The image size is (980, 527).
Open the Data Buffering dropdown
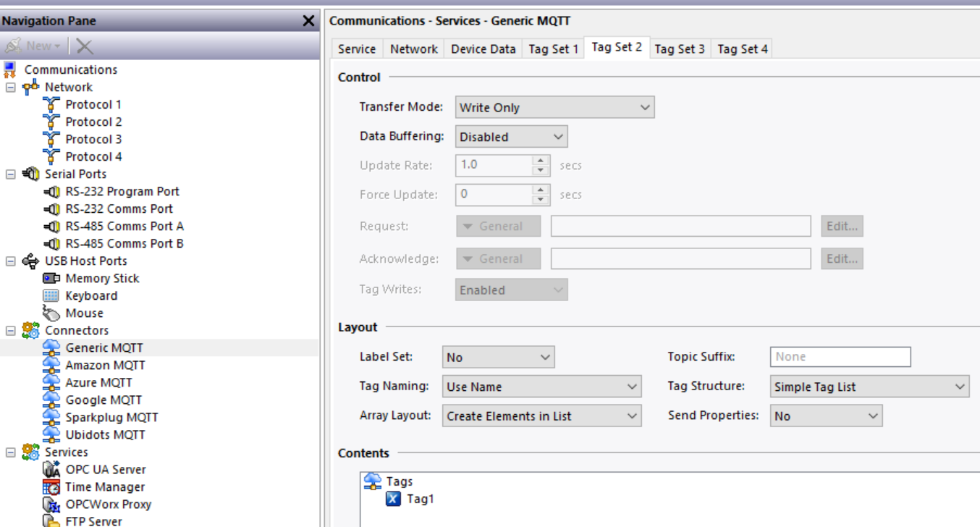(x=512, y=136)
